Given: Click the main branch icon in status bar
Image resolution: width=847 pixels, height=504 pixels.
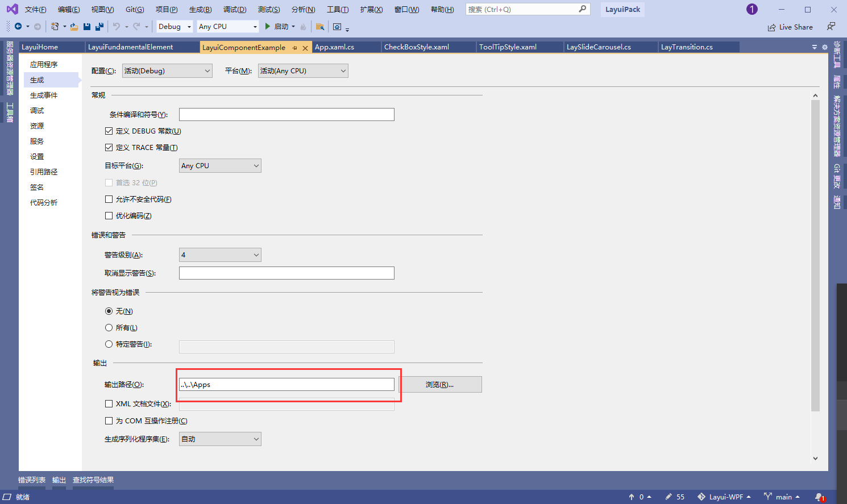Looking at the screenshot, I should pyautogui.click(x=768, y=497).
